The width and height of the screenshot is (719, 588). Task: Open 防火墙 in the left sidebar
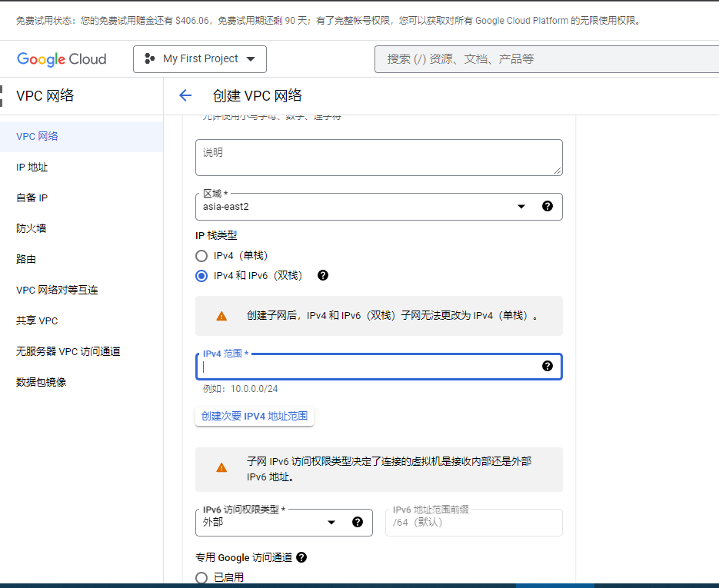32,228
